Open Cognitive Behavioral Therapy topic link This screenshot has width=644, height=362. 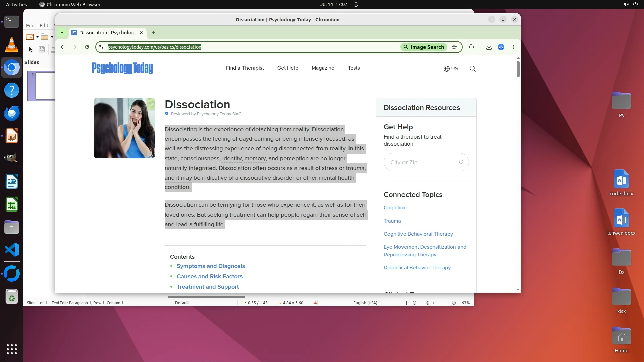pyautogui.click(x=418, y=234)
